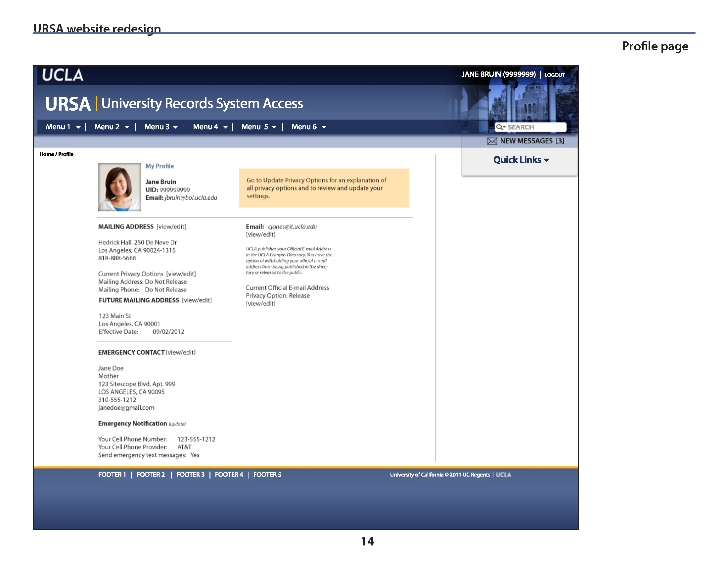Click Hedrick Hall, 250 De Neve Dr address
The image size is (728, 563).
(137, 242)
